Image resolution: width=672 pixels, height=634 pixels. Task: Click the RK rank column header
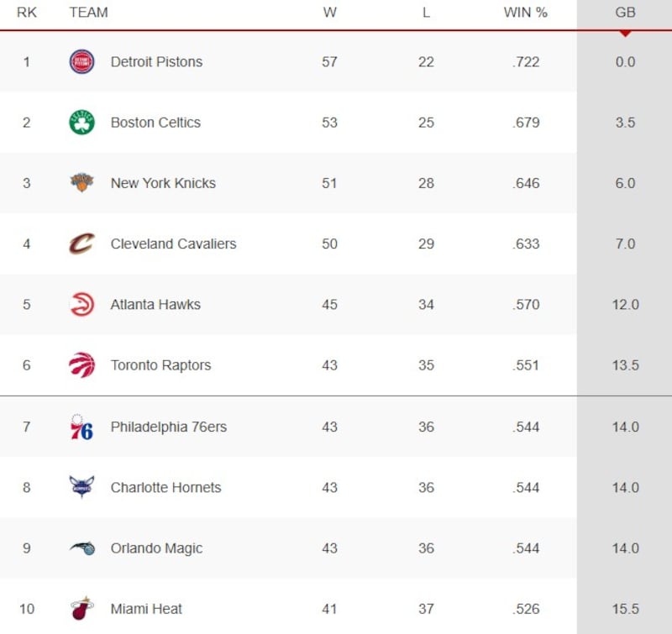pos(27,13)
